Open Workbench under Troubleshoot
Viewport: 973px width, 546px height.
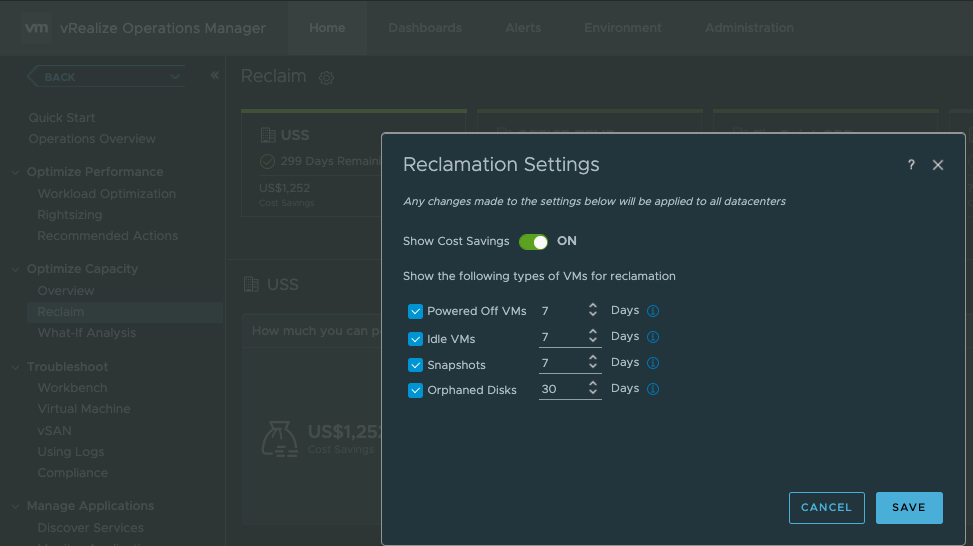point(72,388)
